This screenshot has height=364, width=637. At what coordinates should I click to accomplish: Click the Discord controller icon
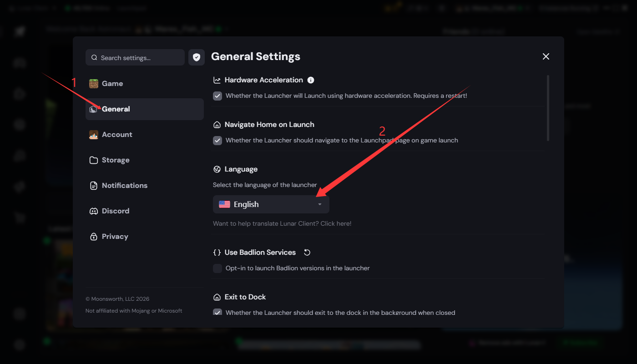coord(94,211)
